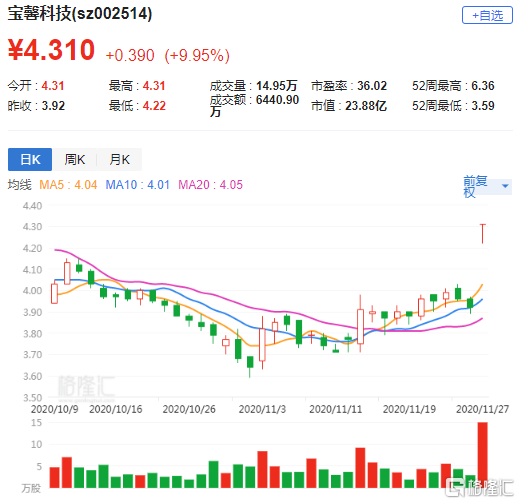The height and width of the screenshot is (504, 520).
Task: Click price axis label 4.40
Action: coord(32,206)
